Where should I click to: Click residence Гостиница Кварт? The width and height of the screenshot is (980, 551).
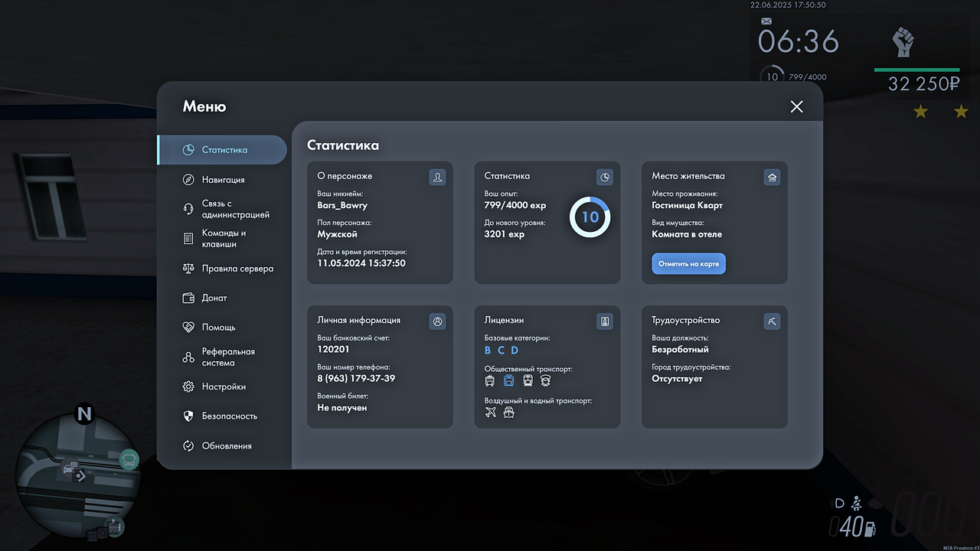click(688, 205)
